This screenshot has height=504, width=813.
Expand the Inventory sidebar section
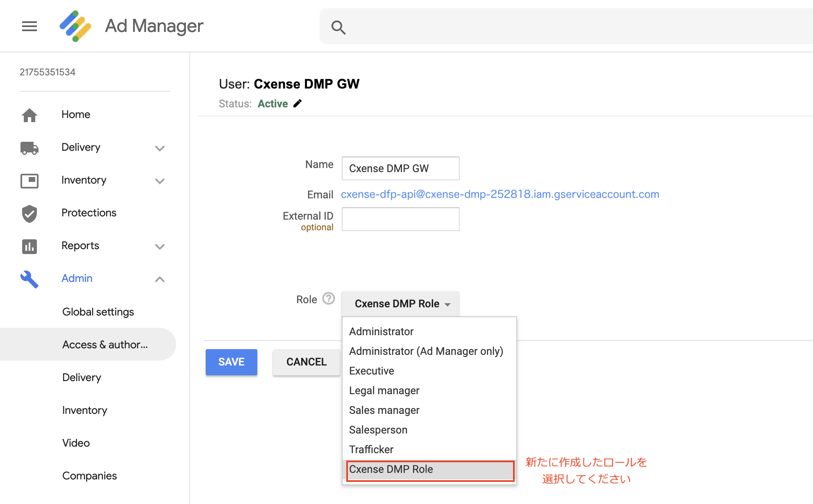coord(160,181)
